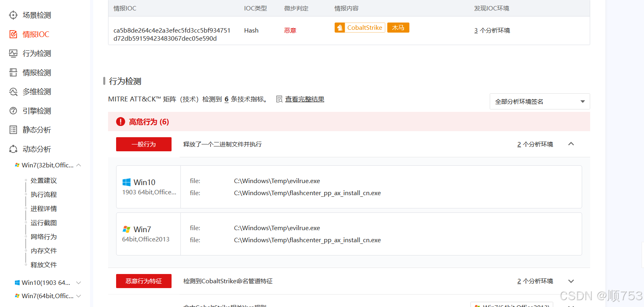Click the 行为检测 monitor icon
Viewport: 644px width, 307px height.
click(x=13, y=54)
